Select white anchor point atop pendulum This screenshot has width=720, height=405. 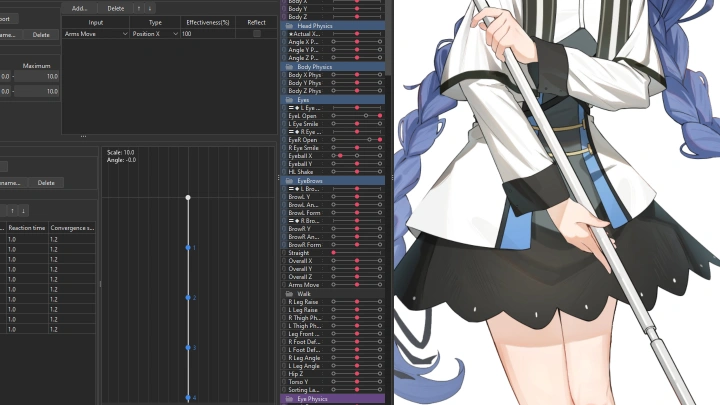pyautogui.click(x=188, y=197)
